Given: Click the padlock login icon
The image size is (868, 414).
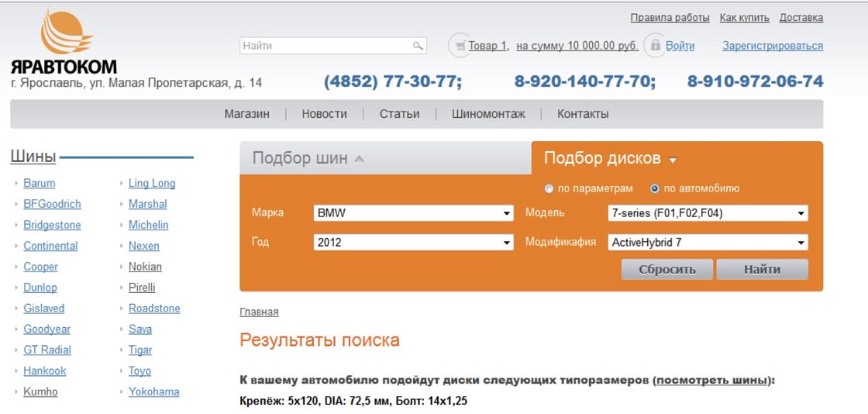Looking at the screenshot, I should (656, 46).
